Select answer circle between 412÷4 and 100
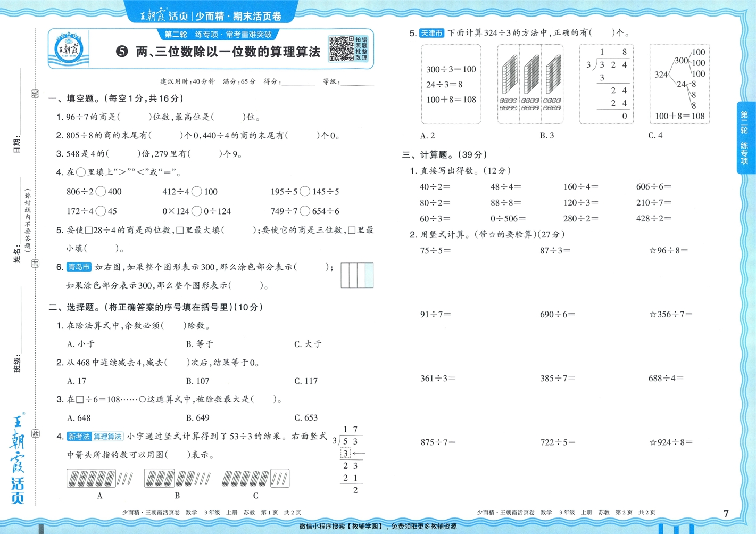 tap(196, 192)
